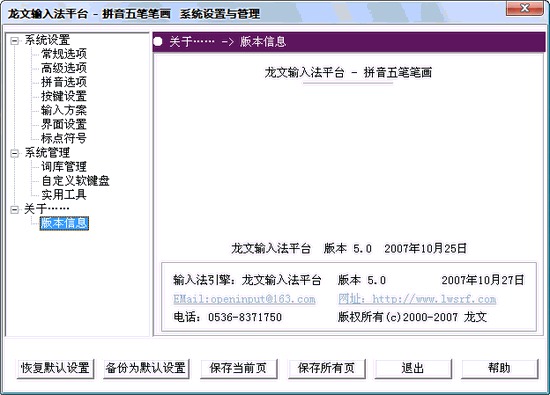This screenshot has height=395, width=550.
Task: Open the 网址 www.lwsrf.com link
Action: pos(417,299)
